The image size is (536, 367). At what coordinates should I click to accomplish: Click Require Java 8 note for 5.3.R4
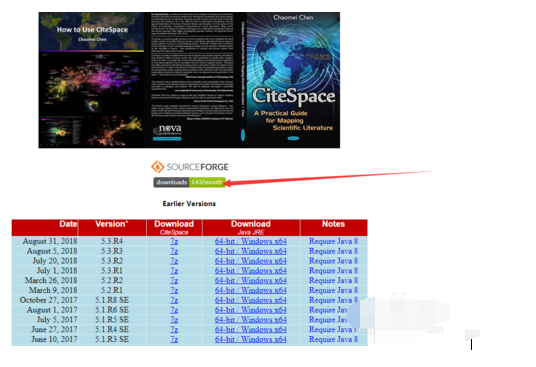[x=334, y=241]
